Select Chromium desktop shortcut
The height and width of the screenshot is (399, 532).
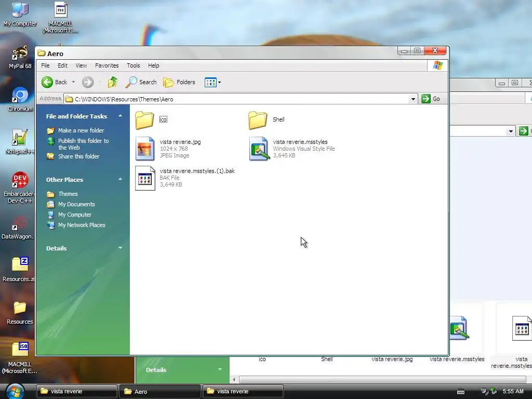tap(20, 99)
